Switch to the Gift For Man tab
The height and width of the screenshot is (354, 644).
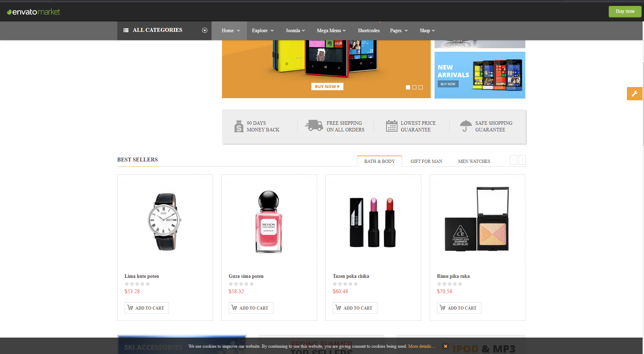click(426, 161)
